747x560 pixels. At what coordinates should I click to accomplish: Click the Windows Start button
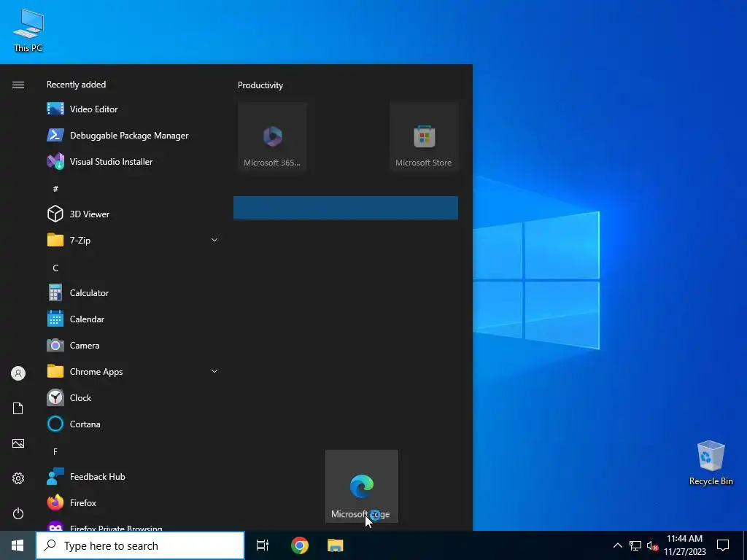click(x=18, y=545)
